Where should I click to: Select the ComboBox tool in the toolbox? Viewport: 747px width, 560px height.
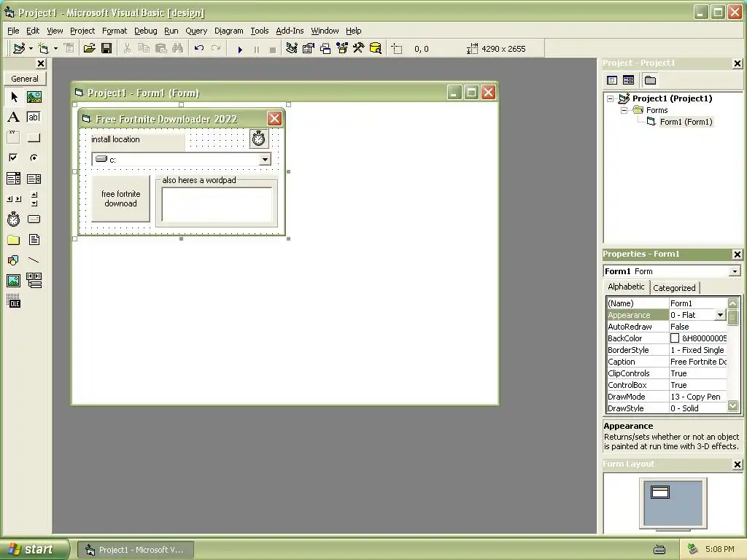[13, 179]
